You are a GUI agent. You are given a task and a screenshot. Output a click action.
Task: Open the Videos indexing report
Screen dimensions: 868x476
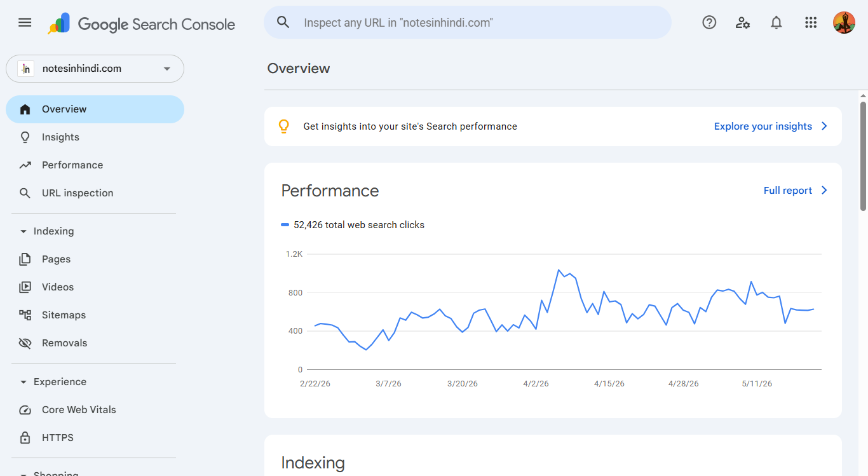[95, 287]
